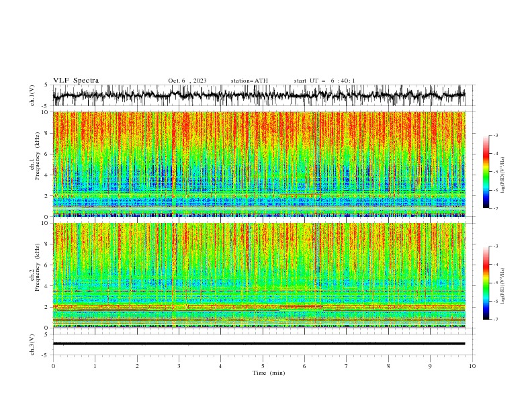Click the "1" tick on the time axis
Screen dimensions: 532x411
pos(95,366)
